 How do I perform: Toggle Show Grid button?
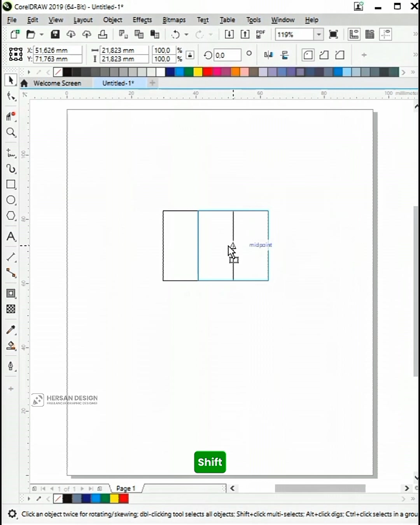[370, 34]
